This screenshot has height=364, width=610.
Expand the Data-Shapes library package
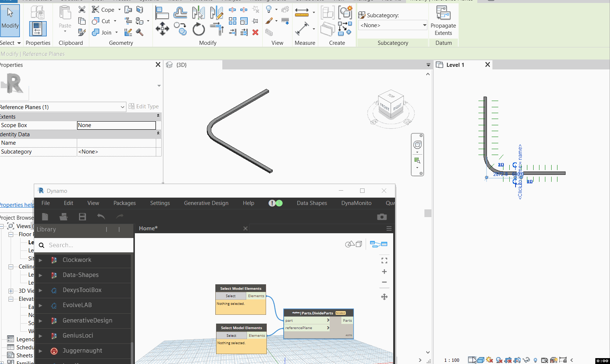click(x=40, y=275)
